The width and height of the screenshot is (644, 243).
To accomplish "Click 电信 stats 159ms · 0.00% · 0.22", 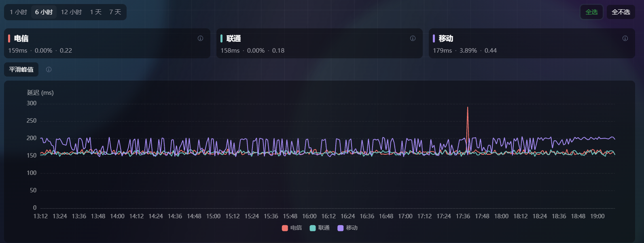I will click(x=40, y=51).
